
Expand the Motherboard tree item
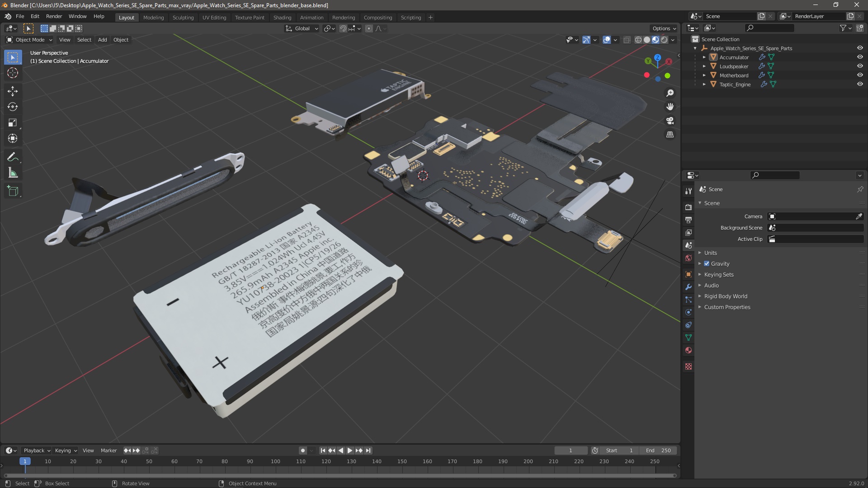click(704, 75)
